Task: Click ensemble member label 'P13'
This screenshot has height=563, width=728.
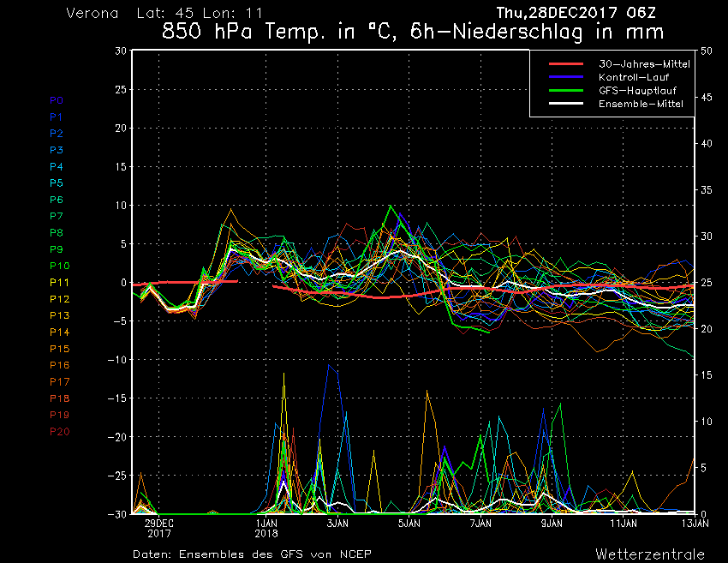Action: pyautogui.click(x=60, y=315)
